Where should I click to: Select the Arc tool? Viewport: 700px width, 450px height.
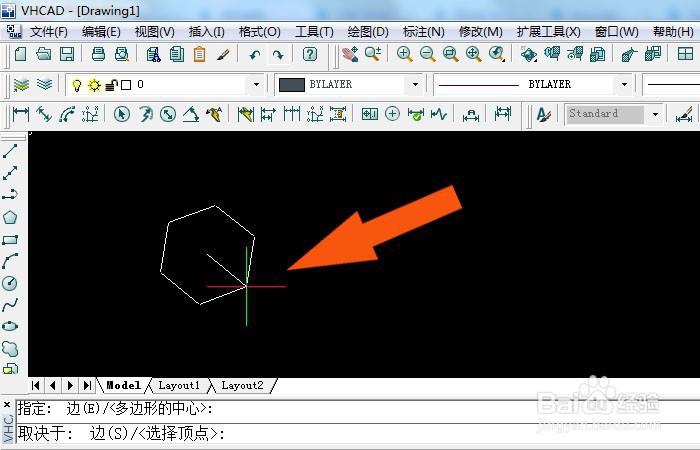point(10,261)
